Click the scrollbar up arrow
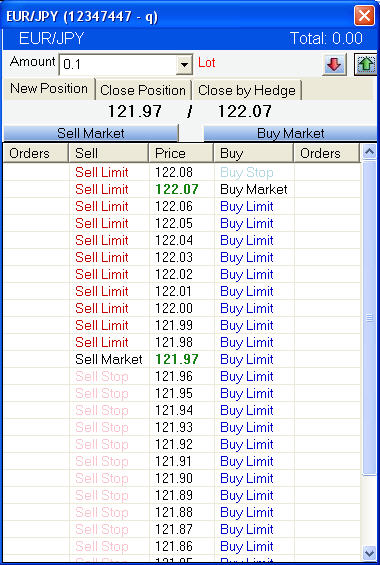The image size is (380, 565). 369,152
